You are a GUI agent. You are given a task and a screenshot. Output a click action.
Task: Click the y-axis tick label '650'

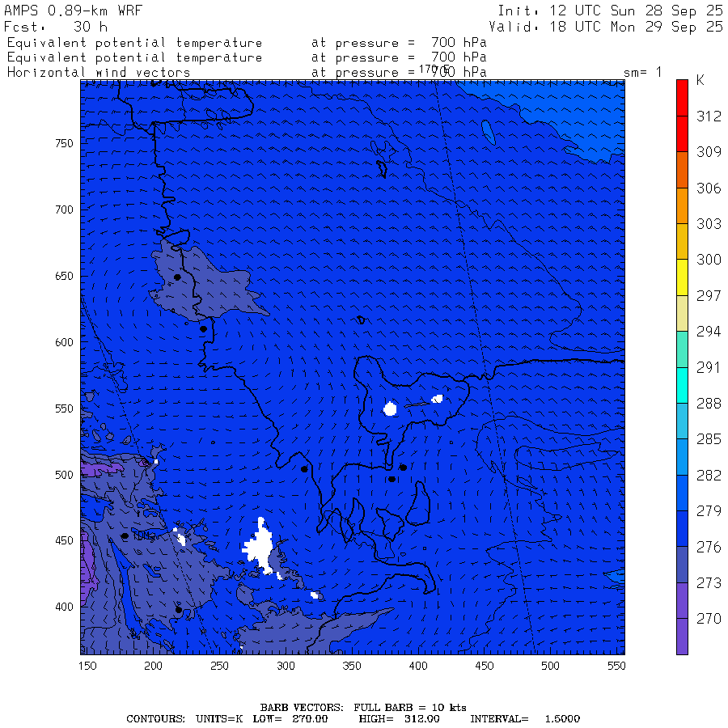coord(64,277)
